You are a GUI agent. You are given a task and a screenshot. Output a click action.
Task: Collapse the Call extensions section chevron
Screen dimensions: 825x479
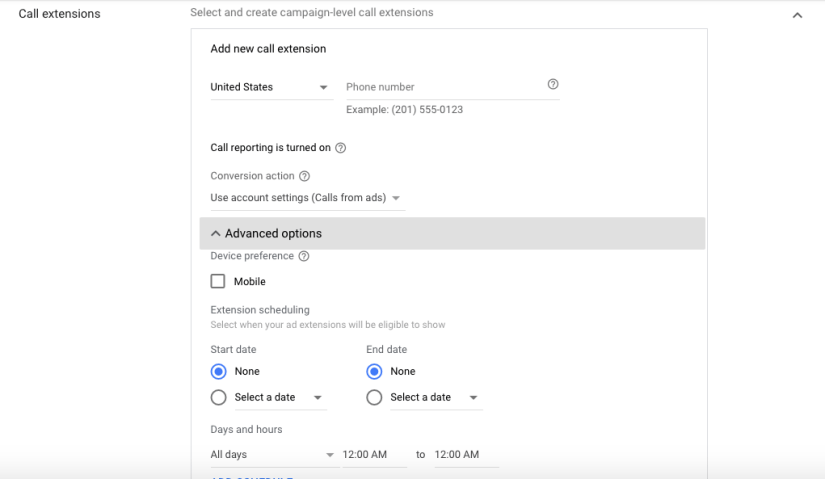[797, 15]
